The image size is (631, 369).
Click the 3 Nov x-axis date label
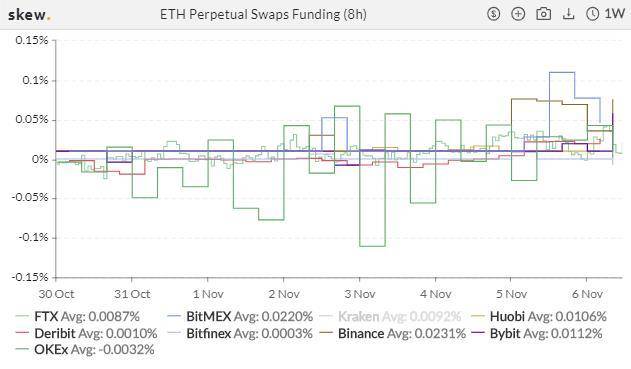point(359,294)
